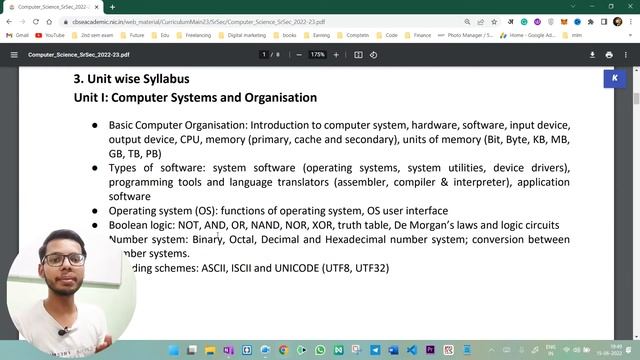The image size is (640, 360).
Task: Open File Explorer from the taskbar
Action: [210, 350]
